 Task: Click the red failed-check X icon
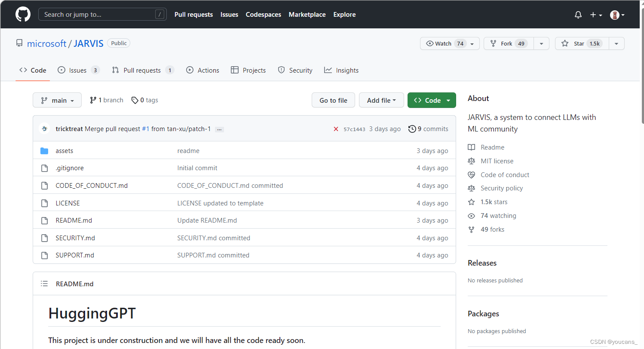click(336, 129)
